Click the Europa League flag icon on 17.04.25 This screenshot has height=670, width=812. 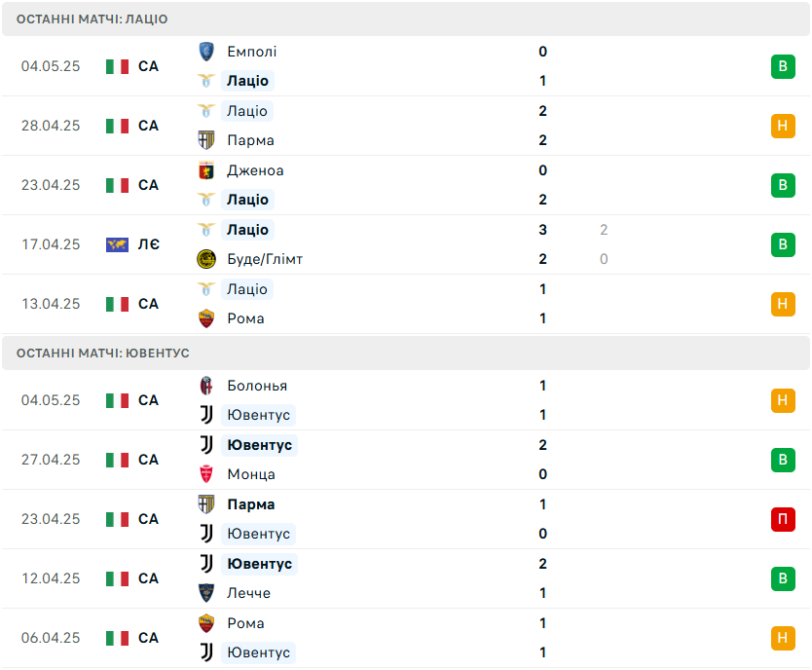pos(117,244)
